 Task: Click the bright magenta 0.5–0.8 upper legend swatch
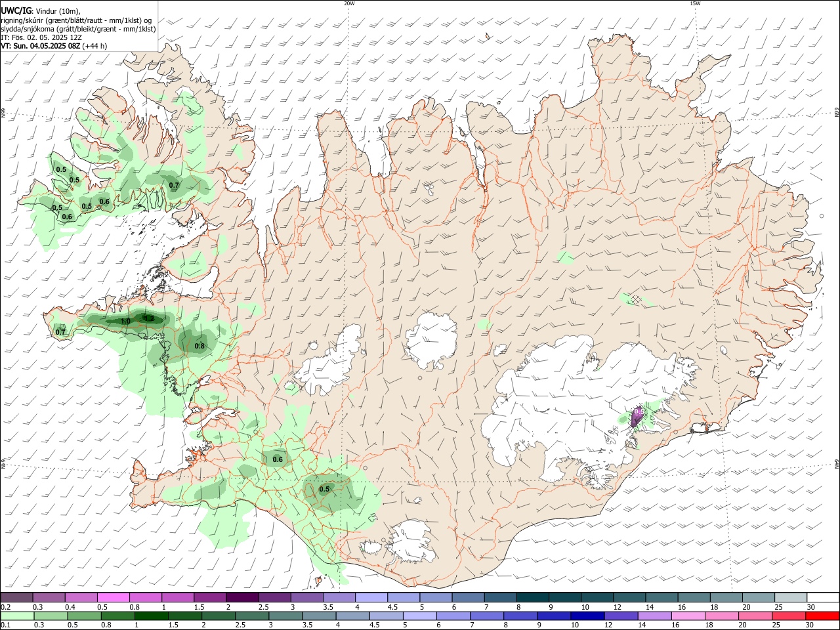[x=113, y=597]
